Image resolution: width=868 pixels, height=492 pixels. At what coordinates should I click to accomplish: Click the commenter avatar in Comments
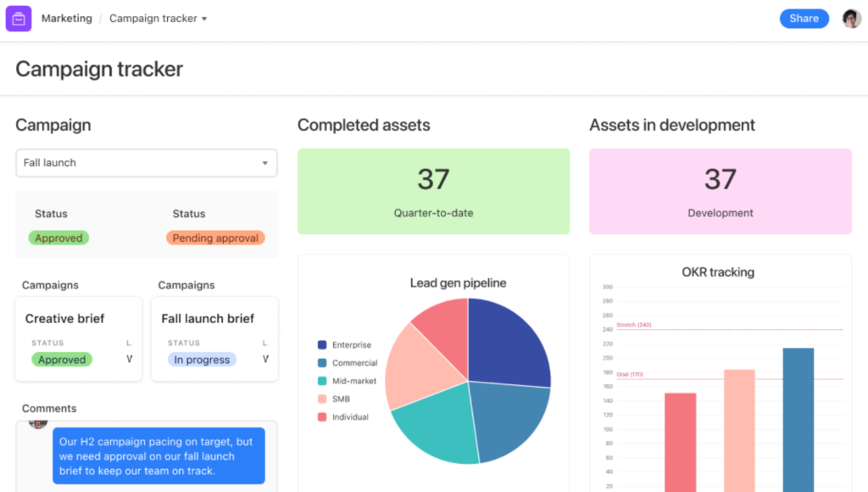click(x=38, y=424)
